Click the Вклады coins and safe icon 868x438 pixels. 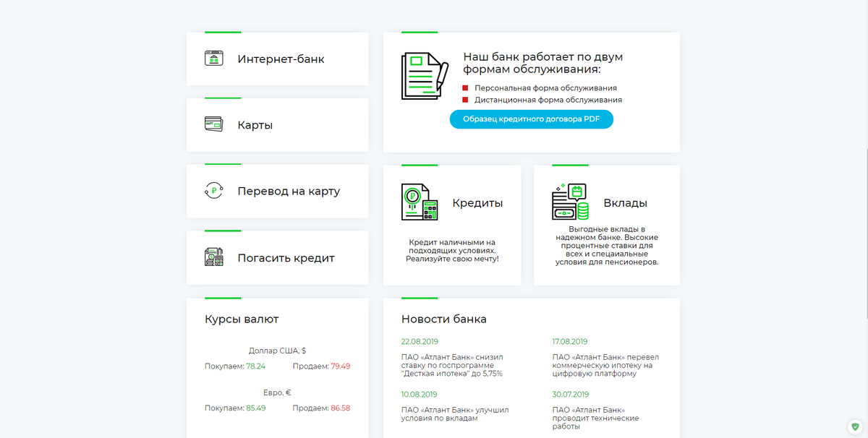(571, 202)
